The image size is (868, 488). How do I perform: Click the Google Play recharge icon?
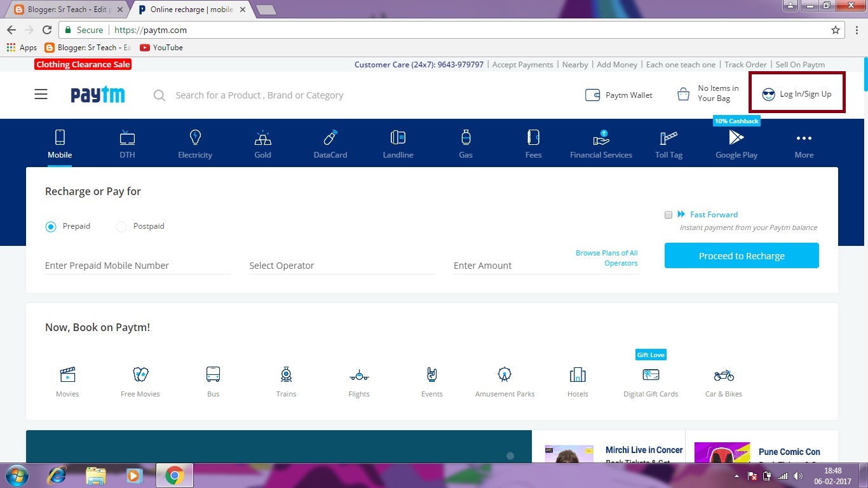[736, 143]
